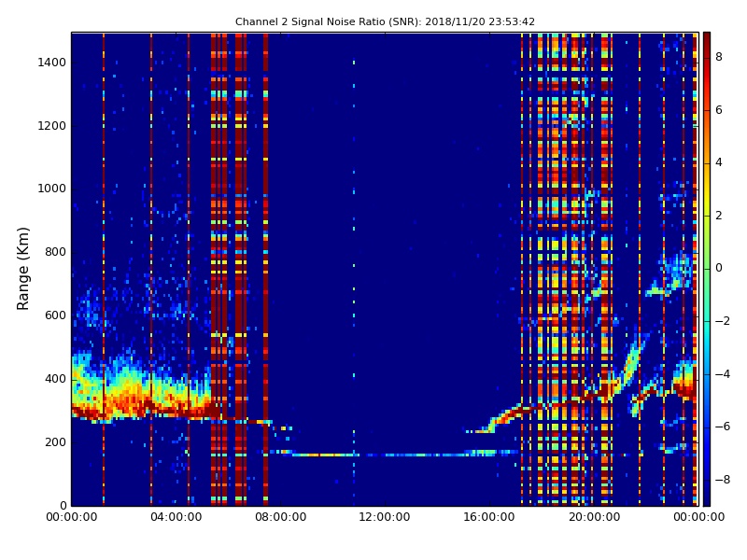The width and height of the screenshot is (747, 560).
Task: Click the colorbar tick label 2
Action: point(719,216)
